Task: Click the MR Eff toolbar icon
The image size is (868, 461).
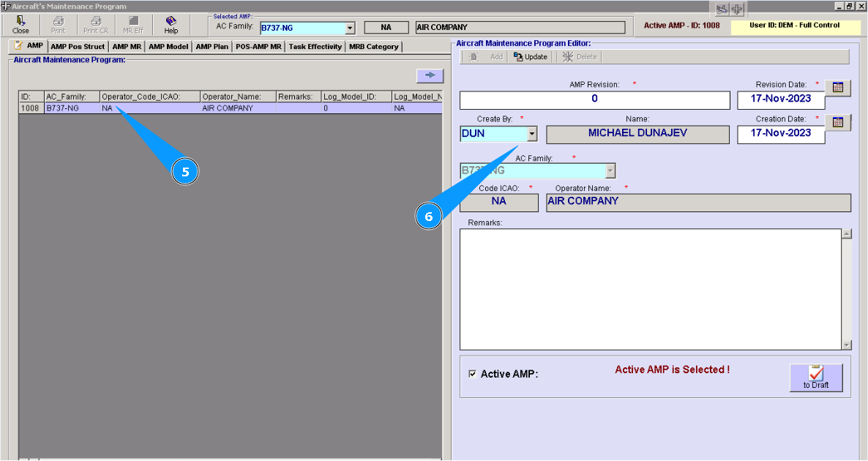Action: [133, 25]
